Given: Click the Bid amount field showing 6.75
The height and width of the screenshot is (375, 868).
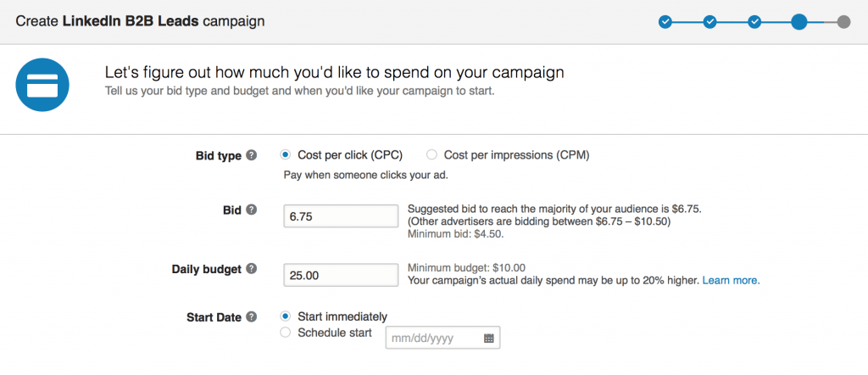Looking at the screenshot, I should tap(341, 216).
